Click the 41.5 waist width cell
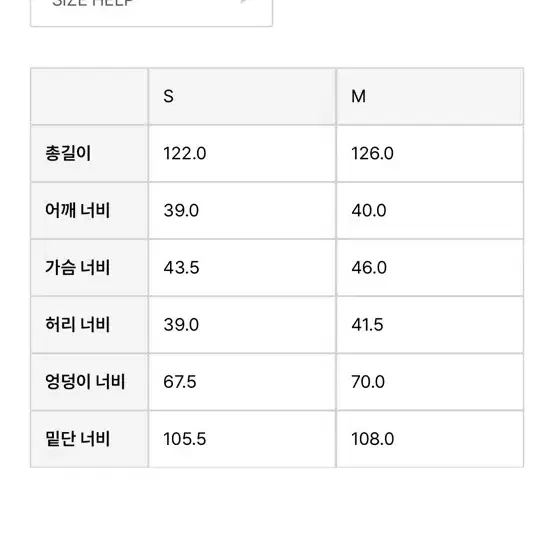 pos(430,325)
